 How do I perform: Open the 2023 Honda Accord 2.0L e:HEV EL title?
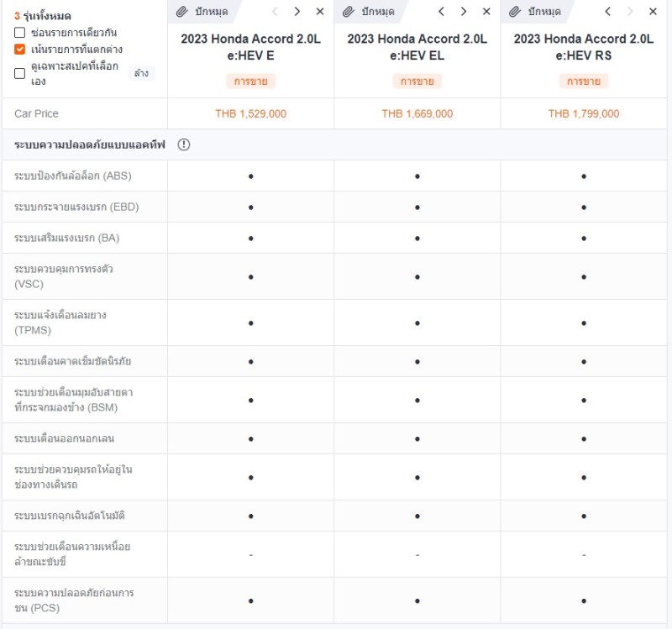[417, 47]
